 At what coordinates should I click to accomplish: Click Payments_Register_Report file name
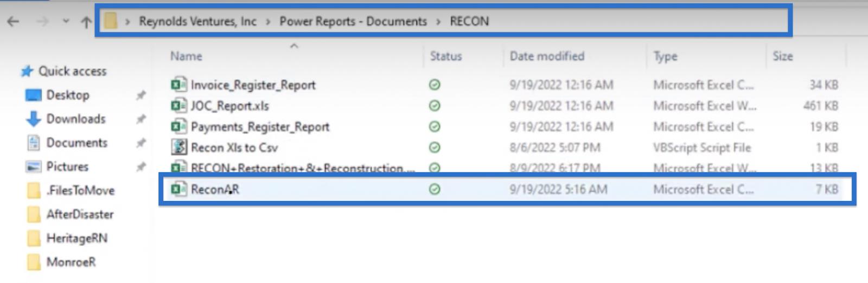tap(260, 127)
